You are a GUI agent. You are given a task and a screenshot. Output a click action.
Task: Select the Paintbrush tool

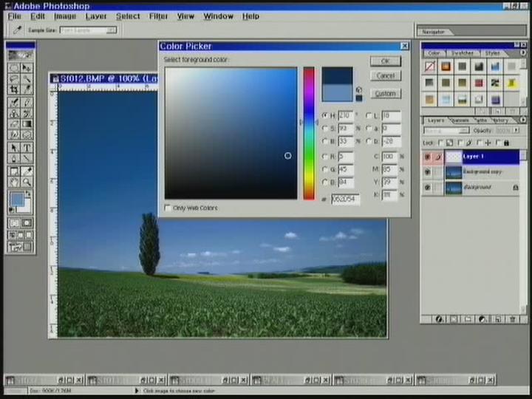point(27,103)
